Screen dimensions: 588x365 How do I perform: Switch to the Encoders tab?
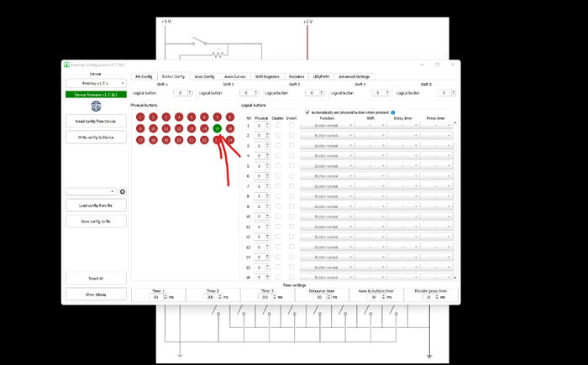[x=297, y=76]
